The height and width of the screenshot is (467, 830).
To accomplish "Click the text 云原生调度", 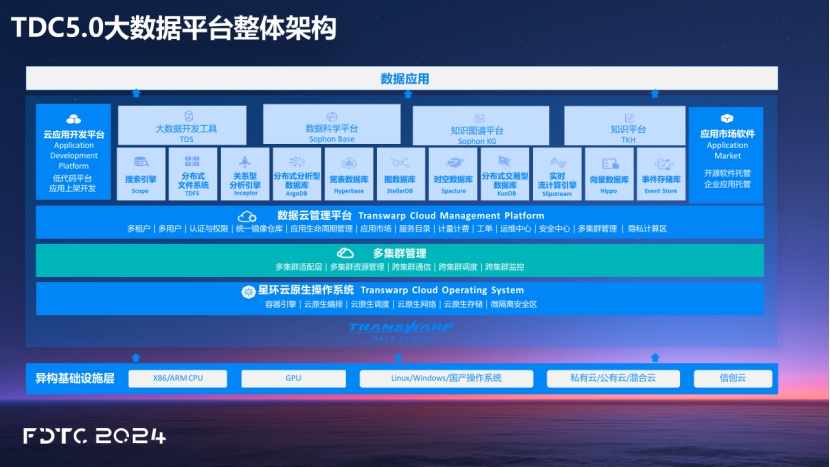I will tap(370, 304).
